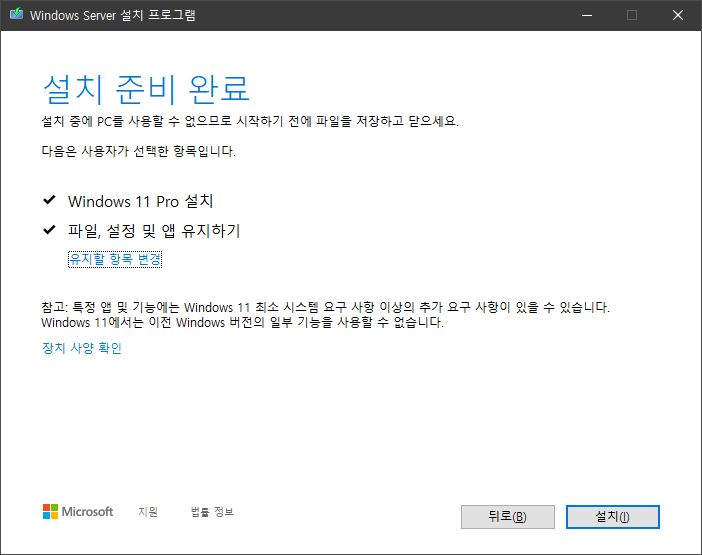Click the checkmark beside 파일, 설정 및 앱 유지하기
The image size is (702, 555).
click(49, 230)
